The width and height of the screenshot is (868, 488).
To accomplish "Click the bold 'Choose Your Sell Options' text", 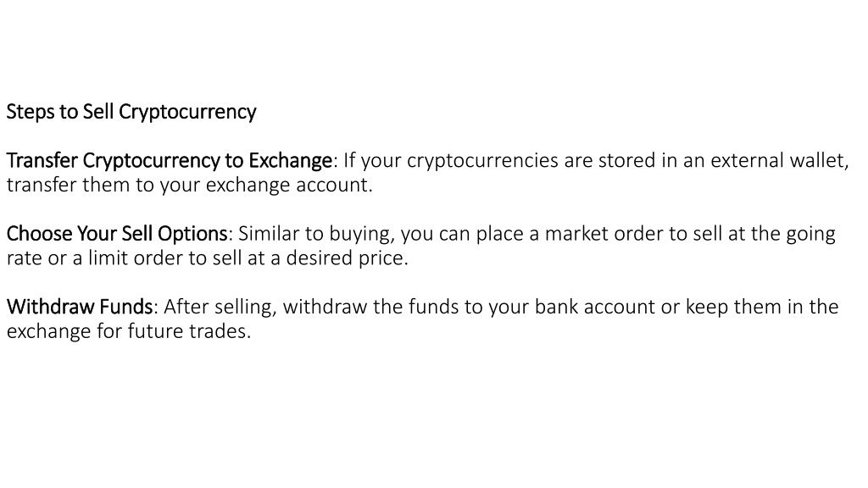I will (x=117, y=234).
